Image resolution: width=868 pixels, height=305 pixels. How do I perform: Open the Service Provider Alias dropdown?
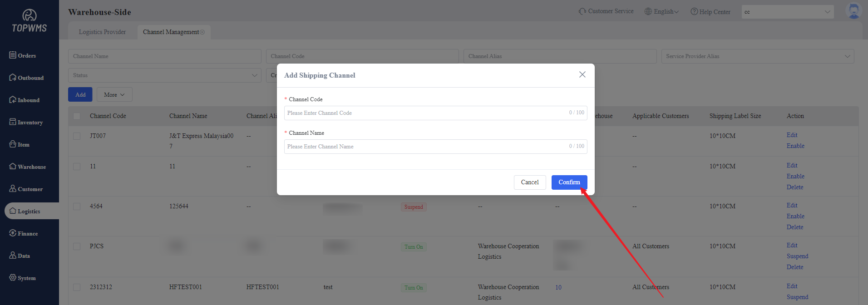pos(757,56)
